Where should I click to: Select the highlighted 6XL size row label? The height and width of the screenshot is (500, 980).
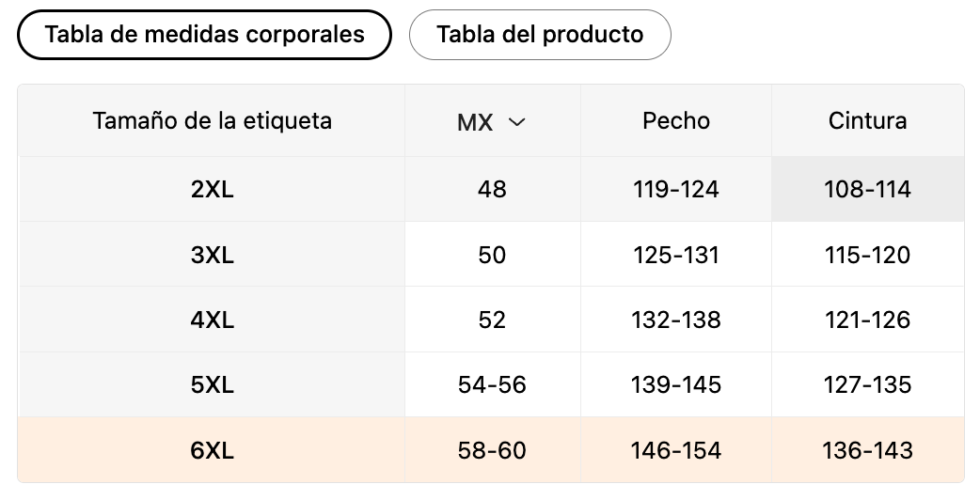pyautogui.click(x=212, y=450)
